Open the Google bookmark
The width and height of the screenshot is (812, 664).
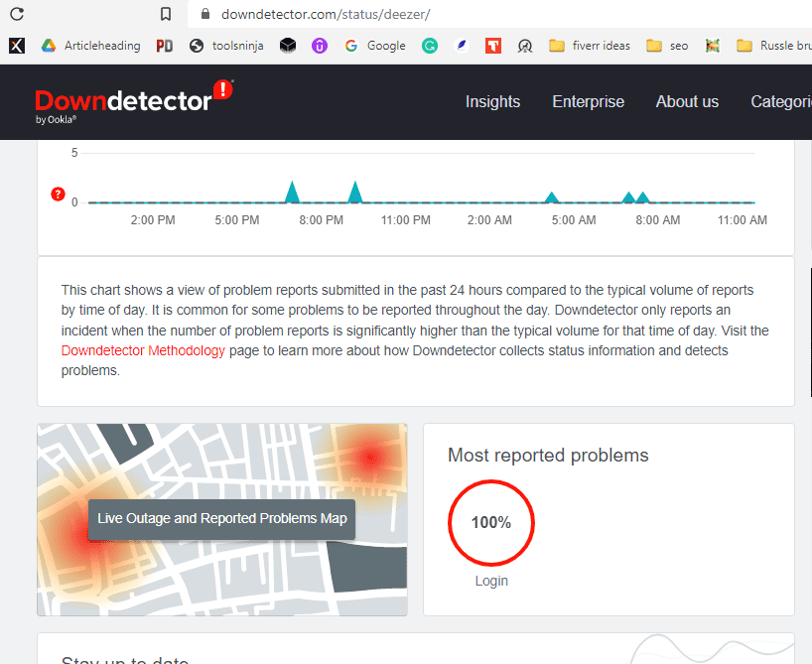pos(375,46)
